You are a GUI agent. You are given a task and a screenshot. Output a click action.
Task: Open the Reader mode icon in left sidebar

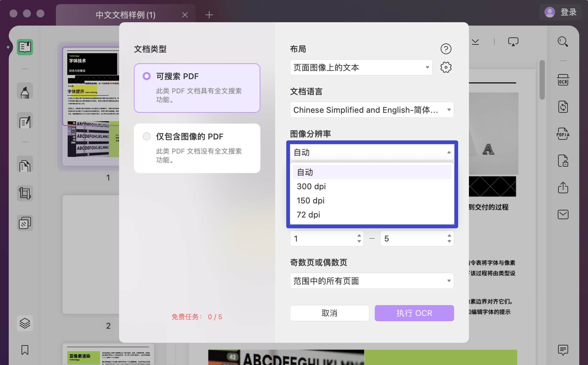[25, 47]
